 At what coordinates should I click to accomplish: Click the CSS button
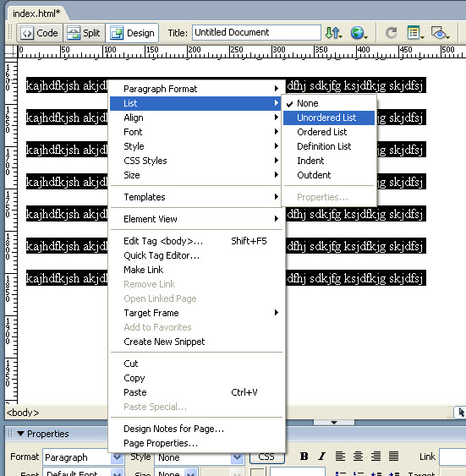point(267,457)
